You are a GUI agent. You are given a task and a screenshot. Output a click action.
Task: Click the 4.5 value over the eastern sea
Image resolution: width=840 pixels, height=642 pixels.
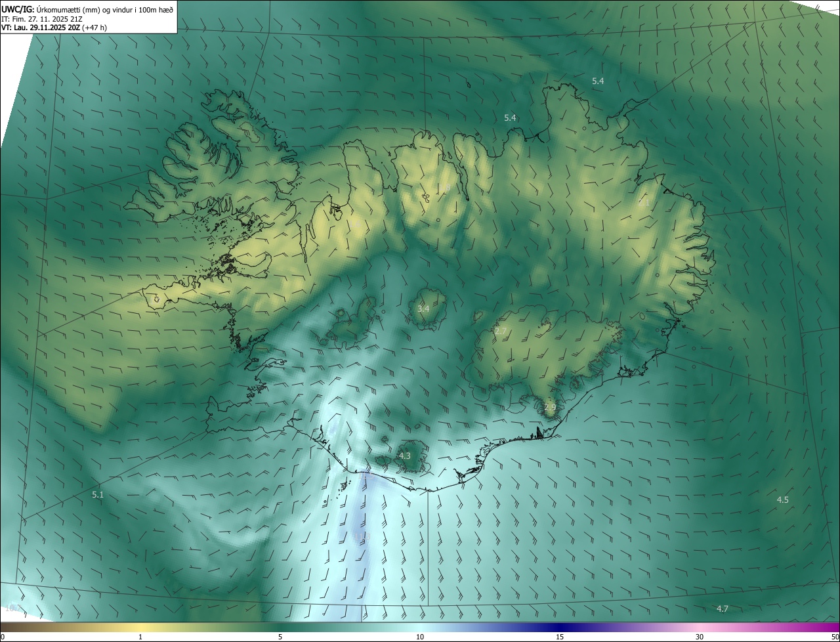[782, 500]
